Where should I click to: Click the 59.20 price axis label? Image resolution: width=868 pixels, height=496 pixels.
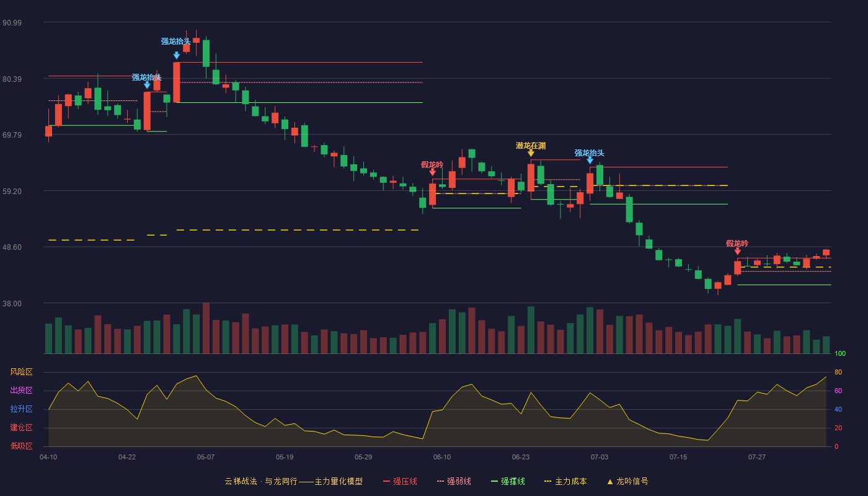click(x=12, y=192)
